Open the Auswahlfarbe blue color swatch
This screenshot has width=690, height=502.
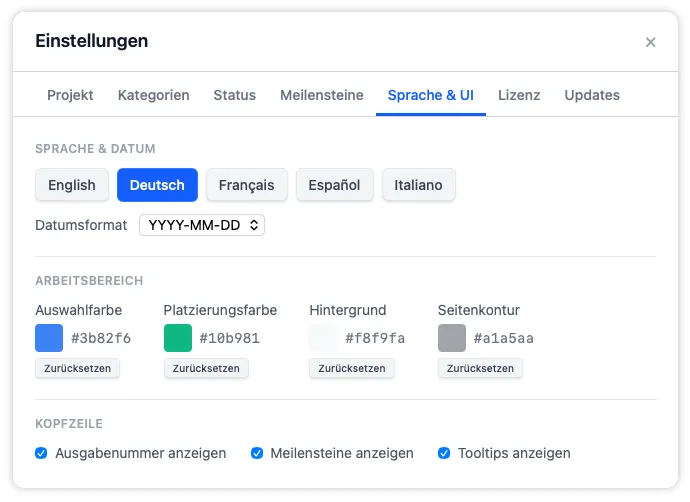coord(49,338)
